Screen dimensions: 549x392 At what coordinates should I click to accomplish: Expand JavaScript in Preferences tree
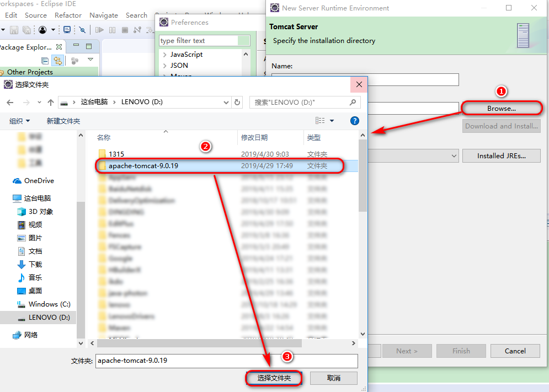point(164,55)
